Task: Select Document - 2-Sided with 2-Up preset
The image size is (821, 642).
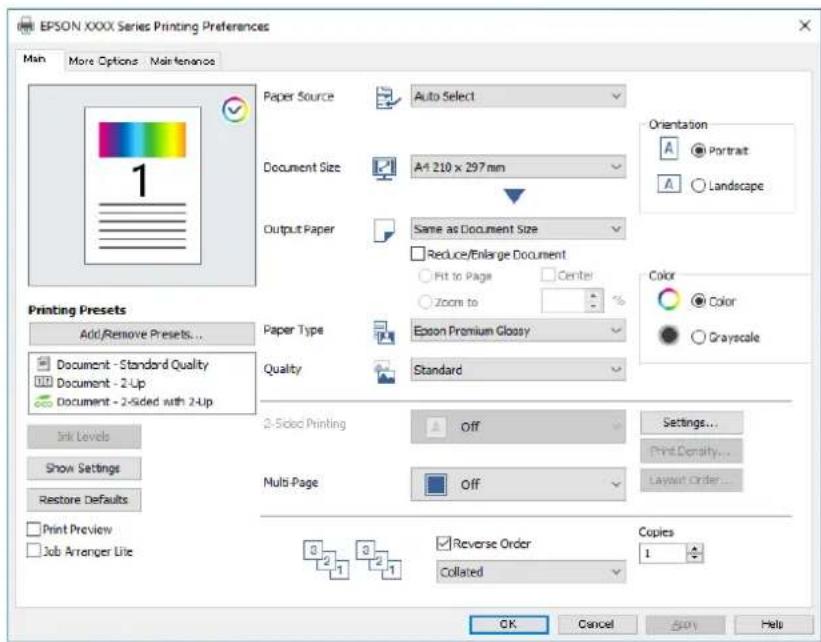Action: (x=135, y=402)
